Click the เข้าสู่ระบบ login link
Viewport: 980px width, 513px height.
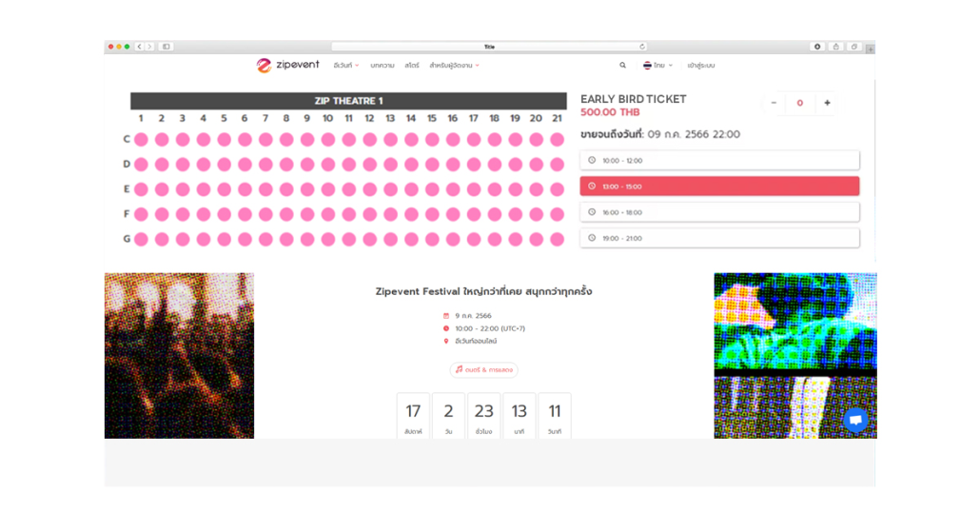pos(701,66)
